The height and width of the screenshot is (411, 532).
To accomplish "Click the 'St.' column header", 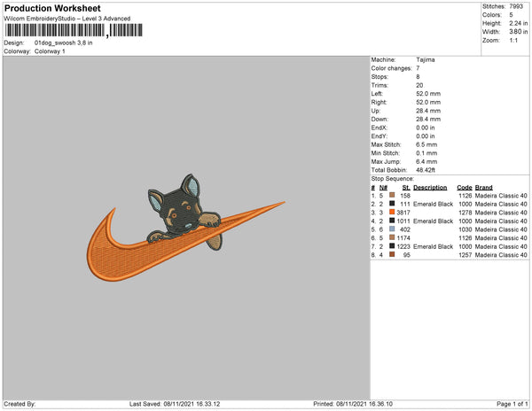I will (406, 188).
